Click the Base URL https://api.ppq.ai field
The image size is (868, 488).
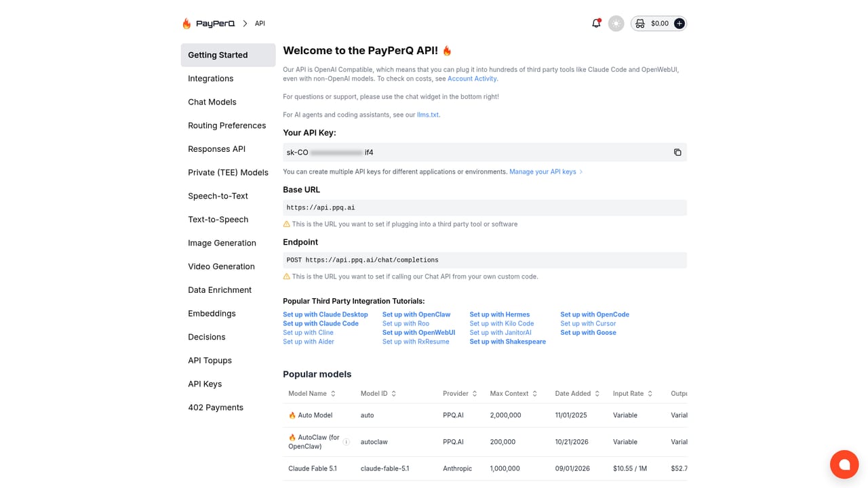485,207
